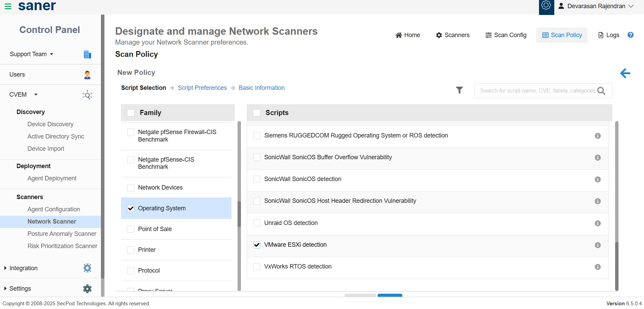Open the Support Team dropdown
Image resolution: width=644 pixels, height=309 pixels.
(32, 54)
